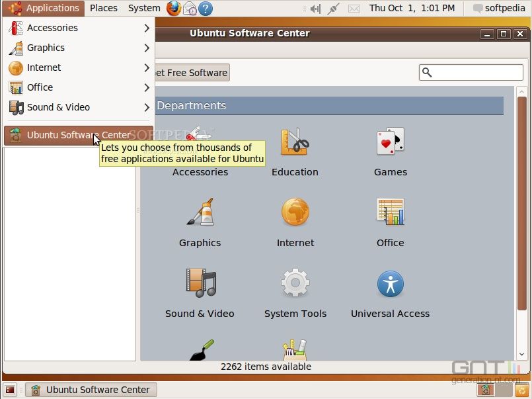This screenshot has height=399, width=532.
Task: Click the scrollbar down arrow
Action: pos(522,355)
